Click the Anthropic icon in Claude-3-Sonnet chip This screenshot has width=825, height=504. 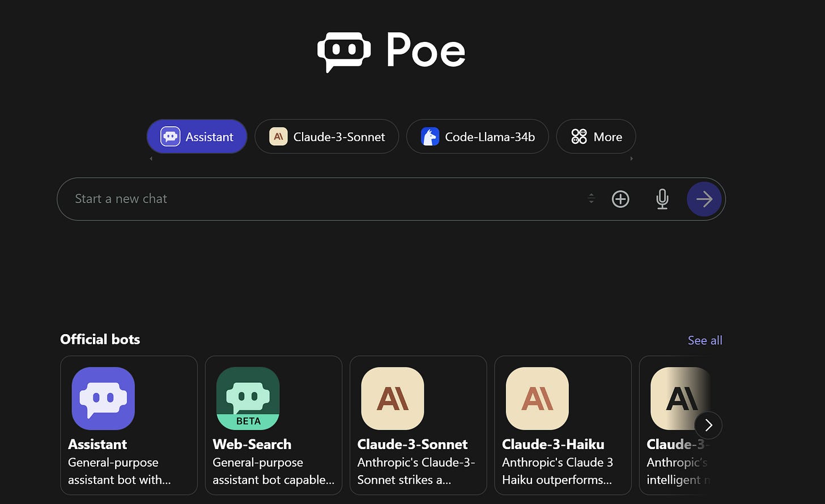(278, 136)
